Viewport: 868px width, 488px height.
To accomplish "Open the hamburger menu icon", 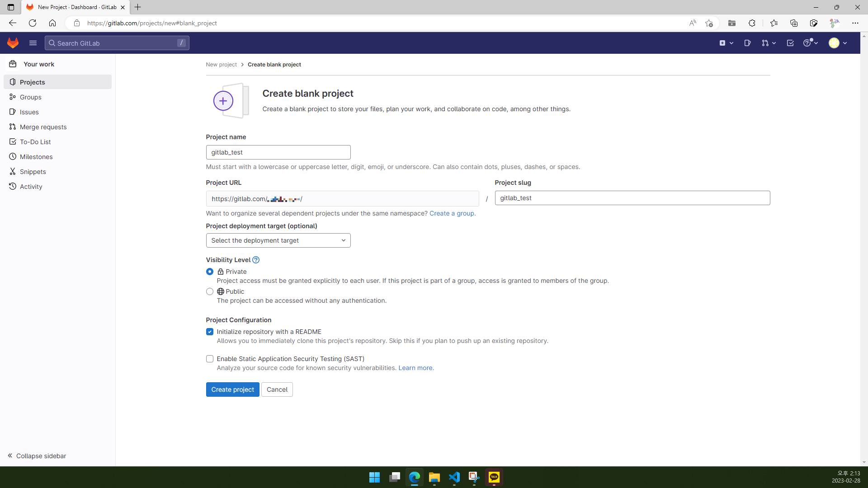I will 33,43.
